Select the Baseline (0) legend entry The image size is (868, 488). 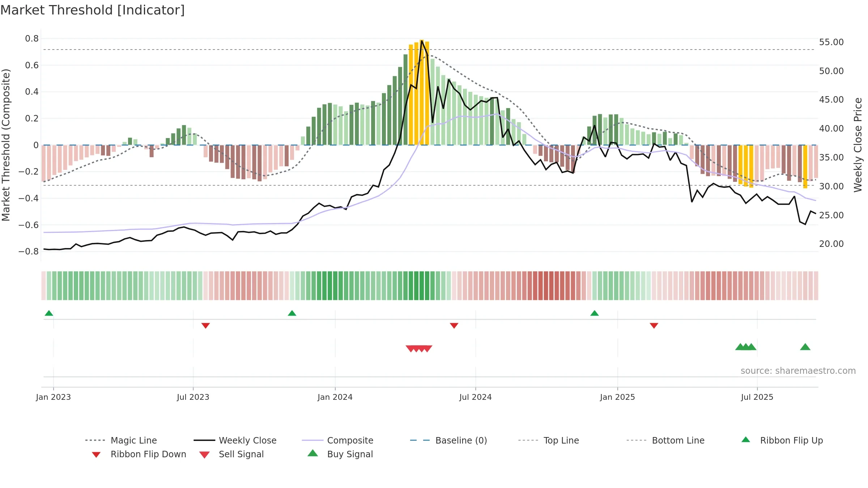click(x=448, y=440)
